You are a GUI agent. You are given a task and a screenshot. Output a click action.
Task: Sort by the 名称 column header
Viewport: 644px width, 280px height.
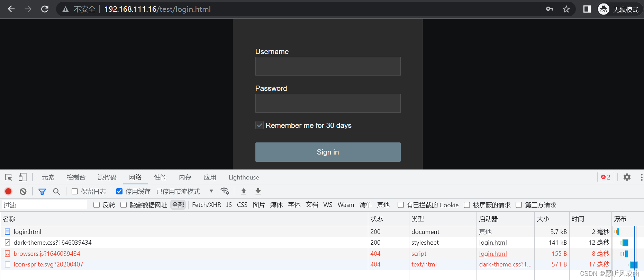point(184,219)
